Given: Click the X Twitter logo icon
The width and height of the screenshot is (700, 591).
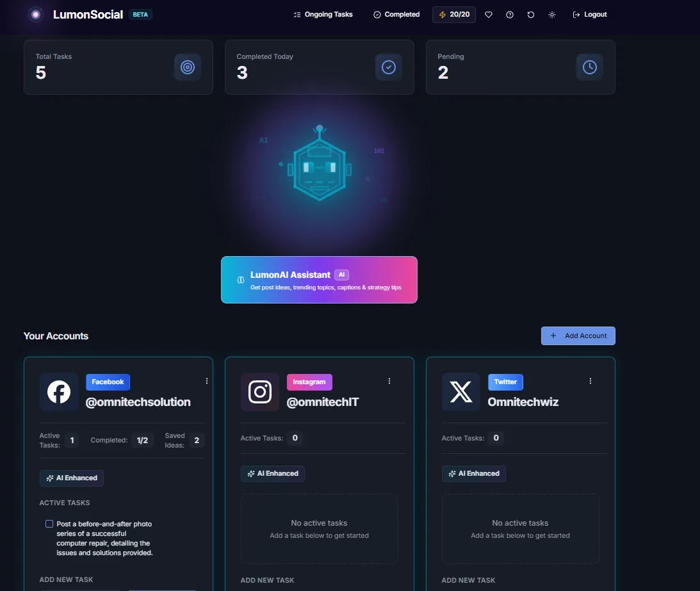Looking at the screenshot, I should 460,392.
